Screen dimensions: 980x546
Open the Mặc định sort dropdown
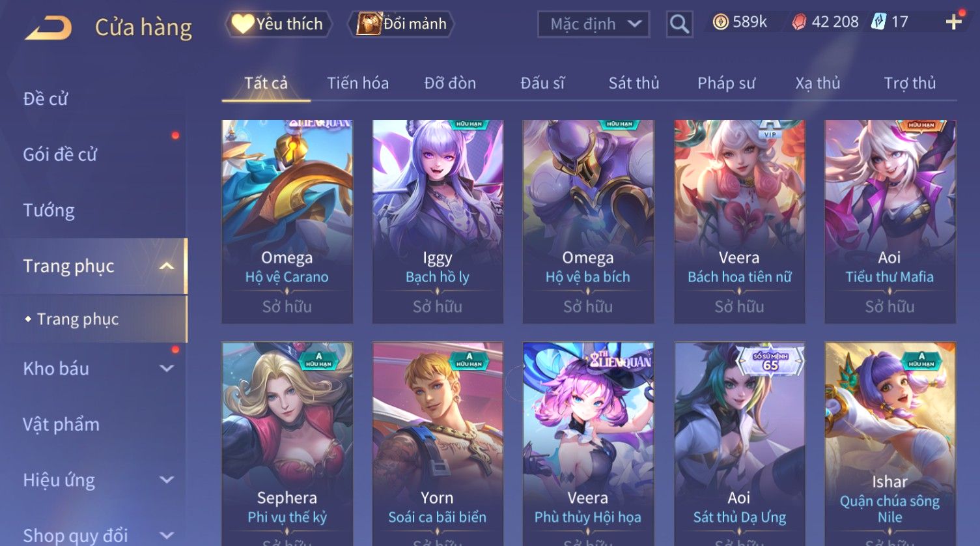[x=593, y=25]
